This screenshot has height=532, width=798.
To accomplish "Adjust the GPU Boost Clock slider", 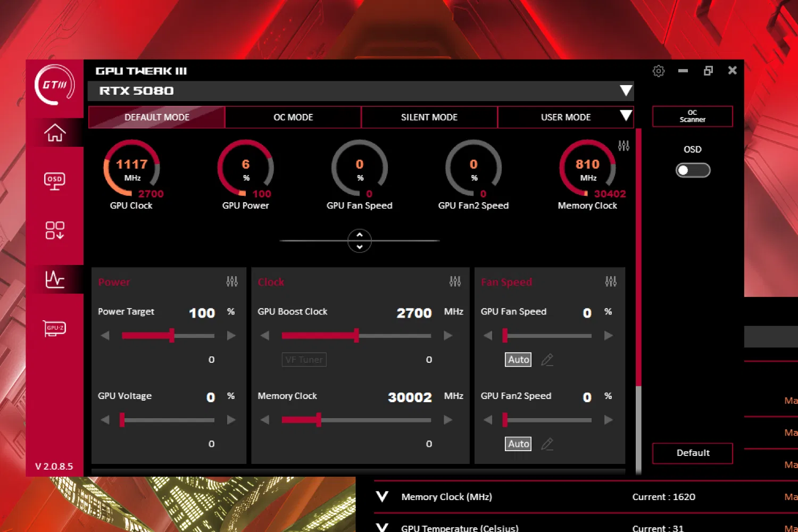I will (x=356, y=336).
